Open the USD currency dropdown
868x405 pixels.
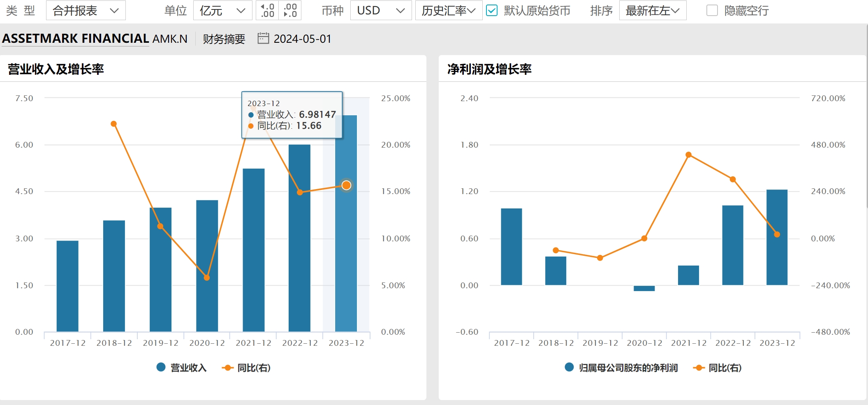pyautogui.click(x=380, y=10)
